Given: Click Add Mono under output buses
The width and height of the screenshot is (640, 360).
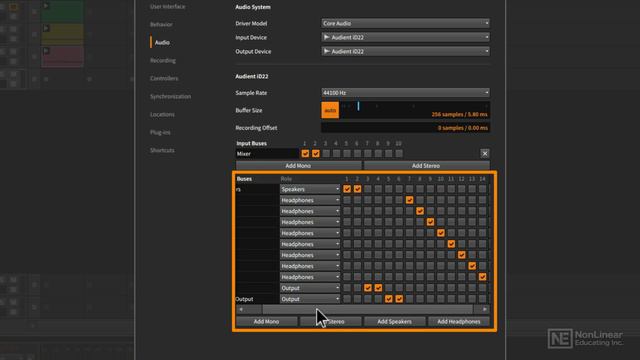Looking at the screenshot, I should pyautogui.click(x=267, y=322).
